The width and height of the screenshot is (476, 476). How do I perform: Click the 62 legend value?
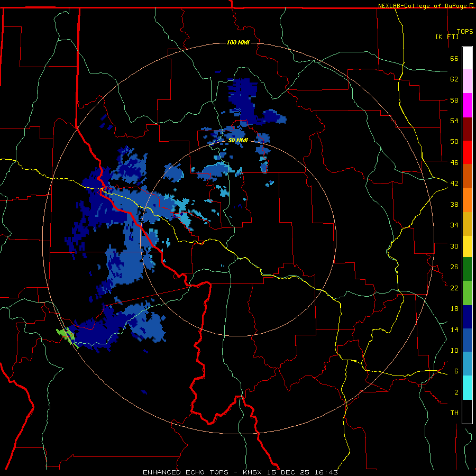click(454, 79)
